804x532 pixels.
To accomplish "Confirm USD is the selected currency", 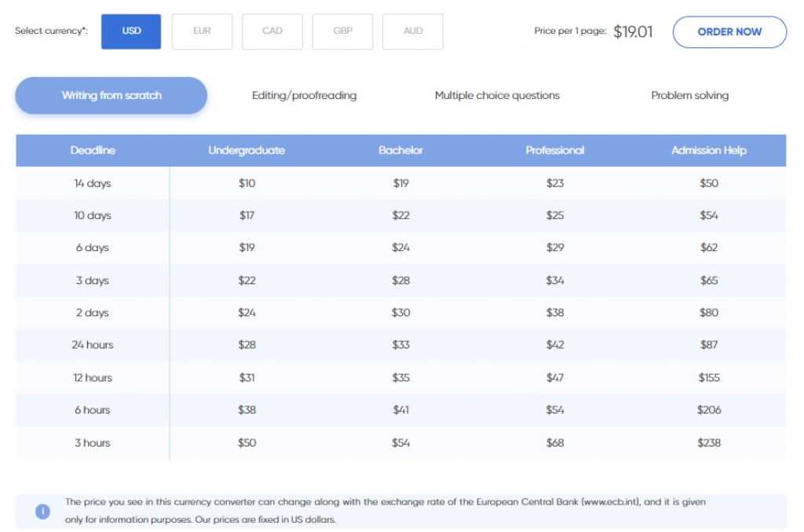I will pos(131,31).
